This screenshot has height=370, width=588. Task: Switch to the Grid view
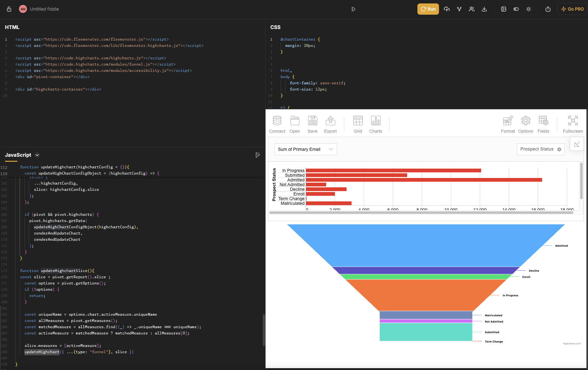tap(358, 124)
